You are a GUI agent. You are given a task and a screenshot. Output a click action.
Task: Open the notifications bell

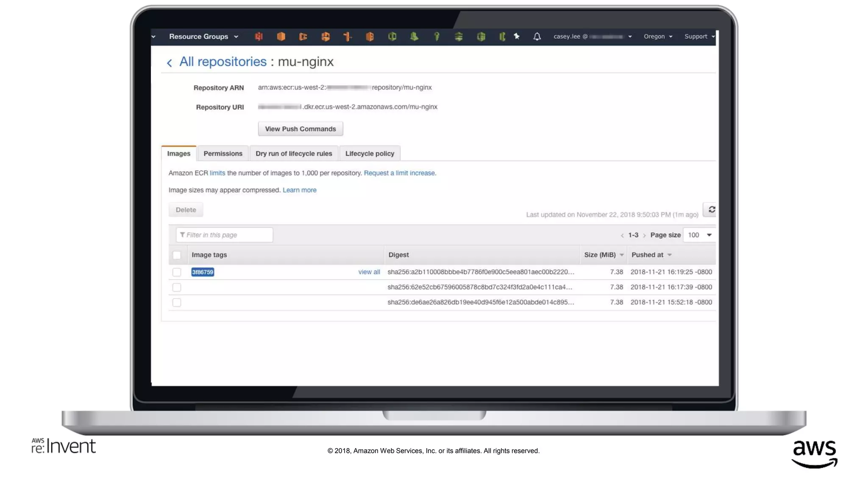tap(537, 36)
